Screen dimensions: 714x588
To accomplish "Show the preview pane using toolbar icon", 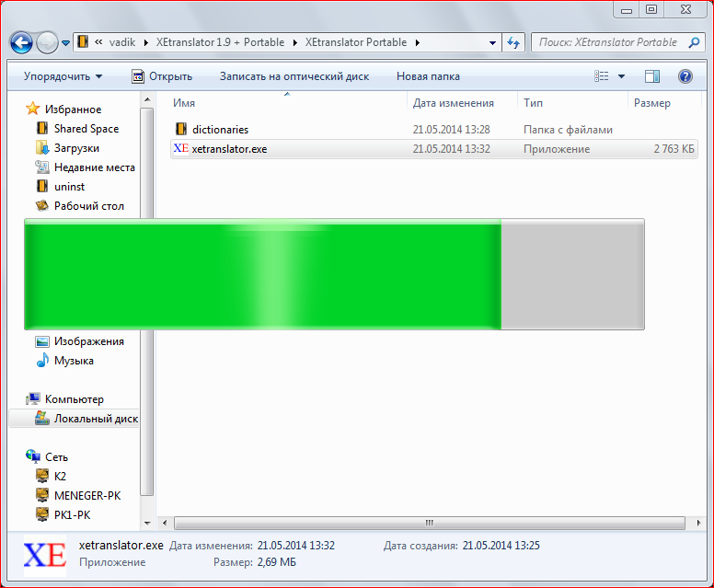I will 652,76.
